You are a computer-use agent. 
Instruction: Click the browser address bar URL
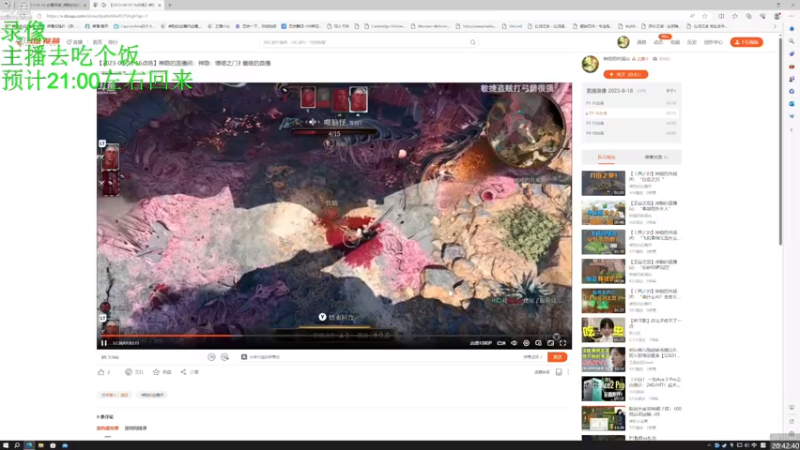pos(97,16)
